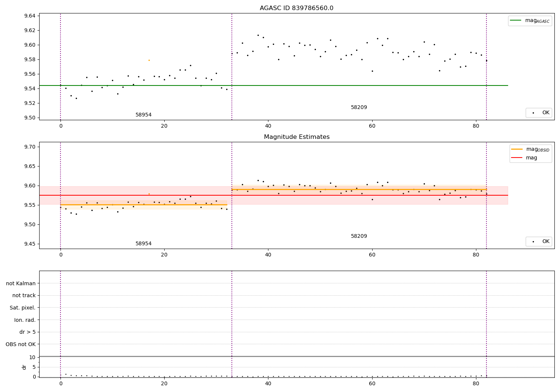560x392 pixels.
Task: Click the dr y-axis label
Action: (x=24, y=367)
